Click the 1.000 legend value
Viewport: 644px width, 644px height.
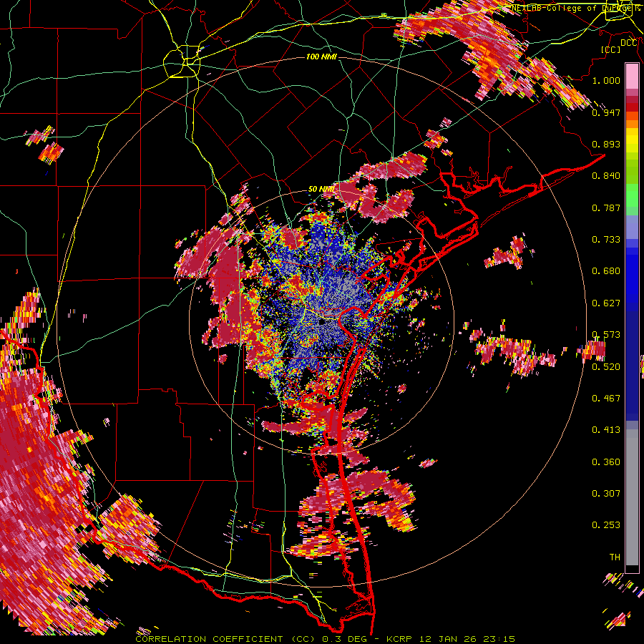606,80
